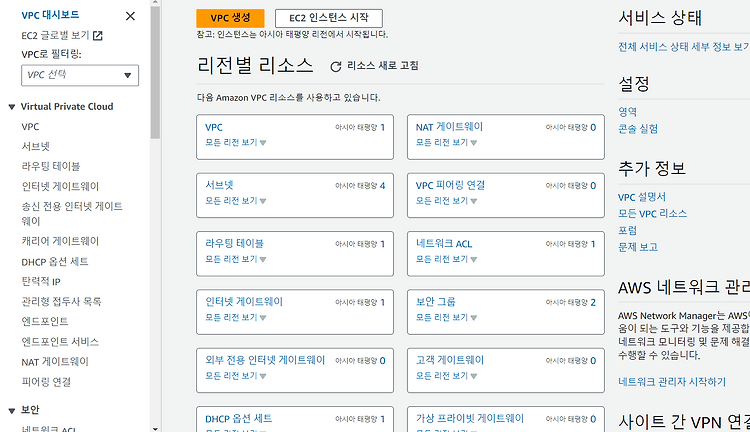Select 서브넷 in sidebar menu
Viewport: 750px width, 432px height.
pos(35,146)
